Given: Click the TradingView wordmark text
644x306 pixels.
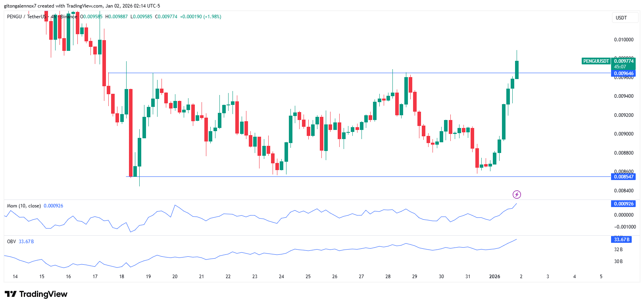Looking at the screenshot, I should (x=43, y=294).
